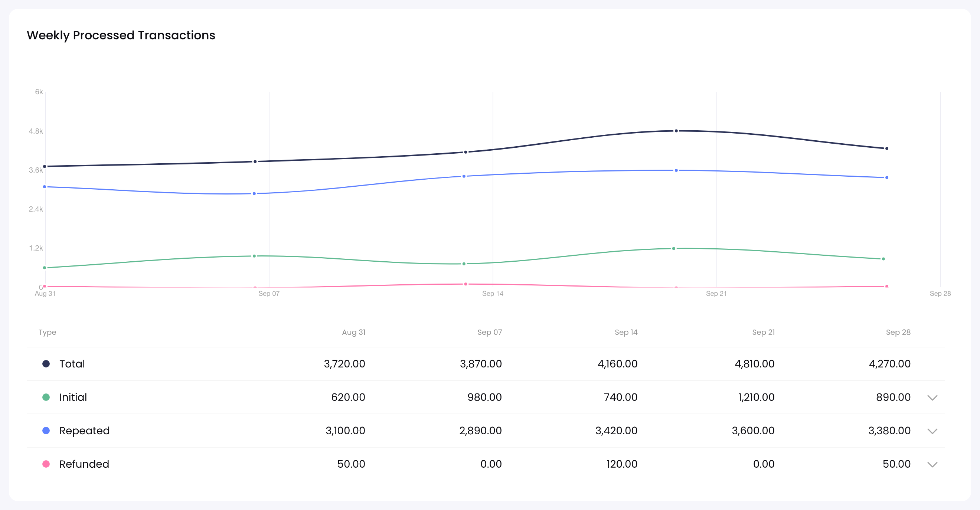Image resolution: width=980 pixels, height=510 pixels.
Task: Click the Sep 07 table column header
Action: click(490, 332)
